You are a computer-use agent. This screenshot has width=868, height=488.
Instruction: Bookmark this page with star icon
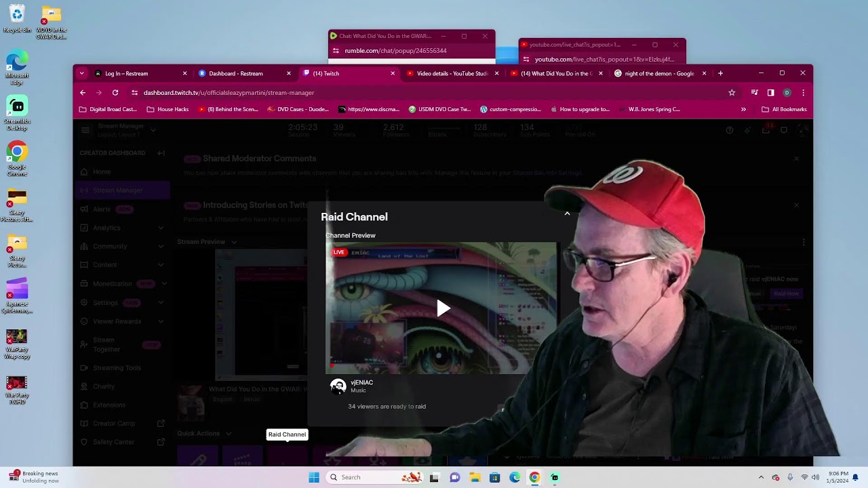click(x=732, y=92)
